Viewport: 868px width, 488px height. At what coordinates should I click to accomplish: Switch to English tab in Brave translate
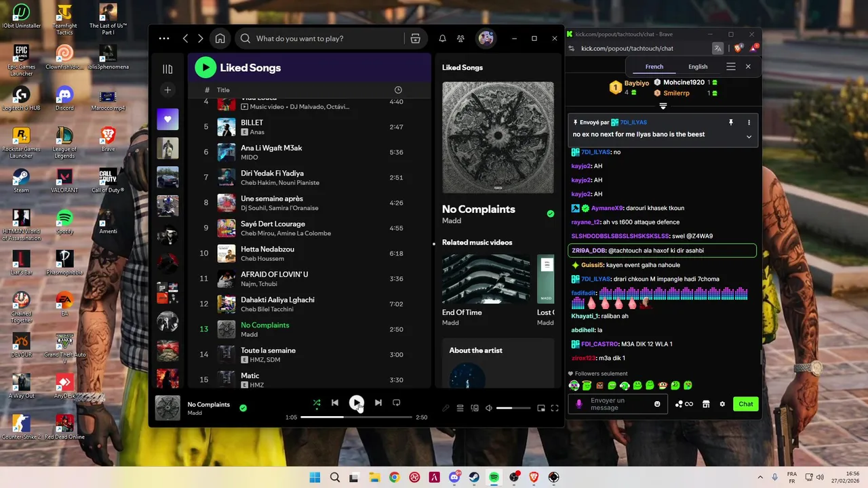(698, 66)
